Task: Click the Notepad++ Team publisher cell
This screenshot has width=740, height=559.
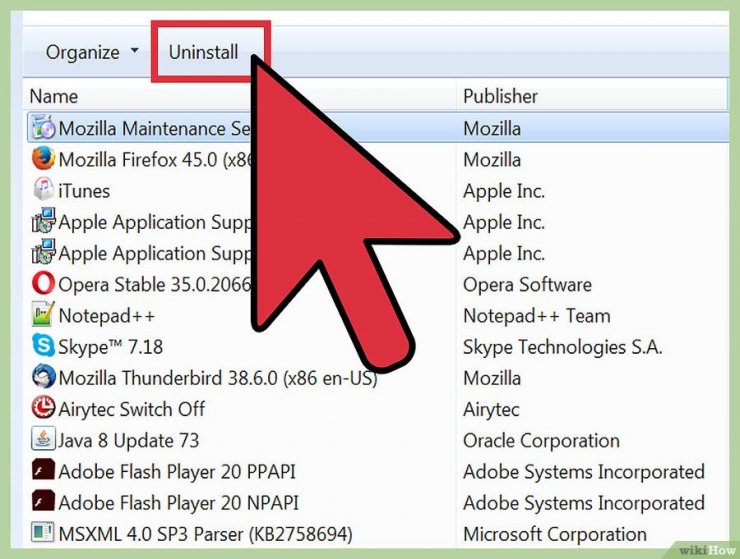Action: pos(537,315)
